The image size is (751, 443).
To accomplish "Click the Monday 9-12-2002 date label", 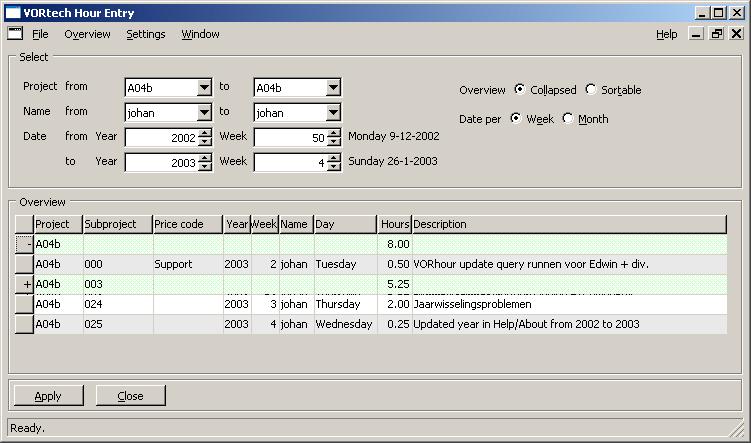I will click(394, 136).
